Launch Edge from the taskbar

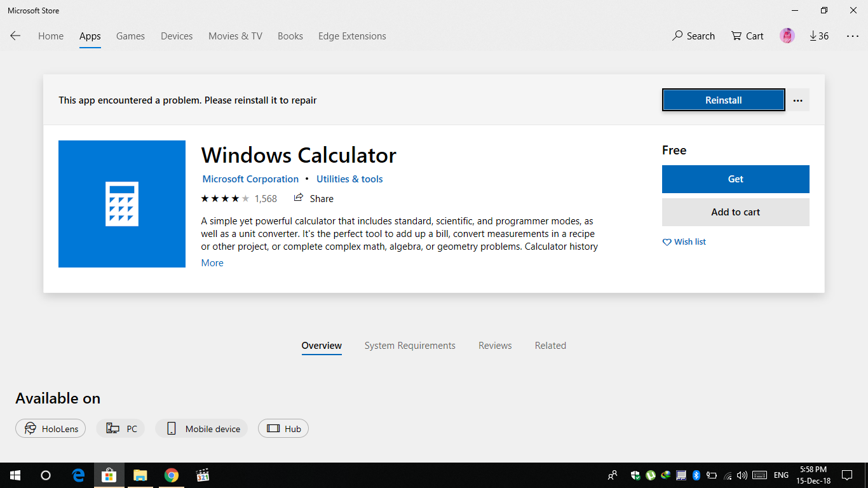[78, 475]
